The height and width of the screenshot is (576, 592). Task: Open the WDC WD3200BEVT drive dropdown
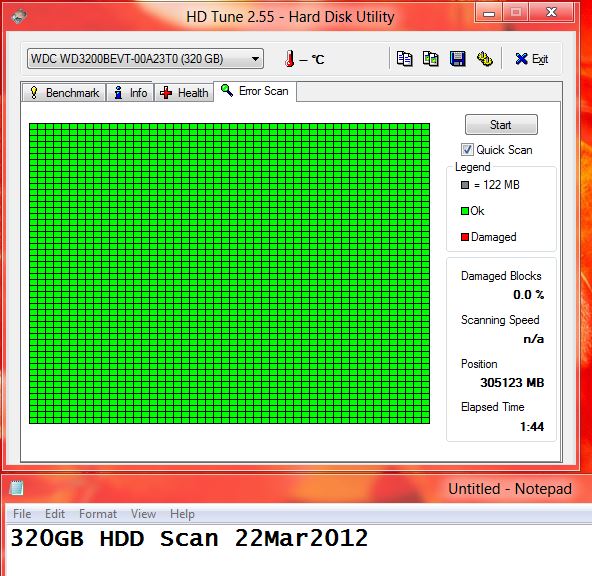pos(145,59)
